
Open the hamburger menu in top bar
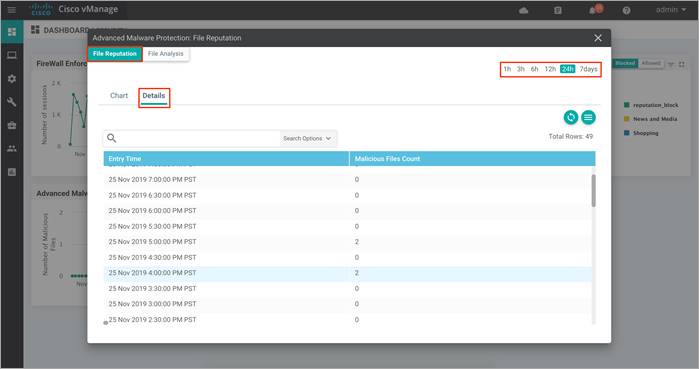coord(12,10)
